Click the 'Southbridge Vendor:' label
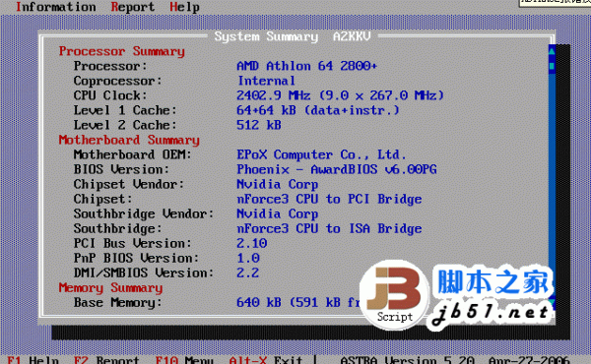Screen dimensions: 591x364 click(x=144, y=213)
